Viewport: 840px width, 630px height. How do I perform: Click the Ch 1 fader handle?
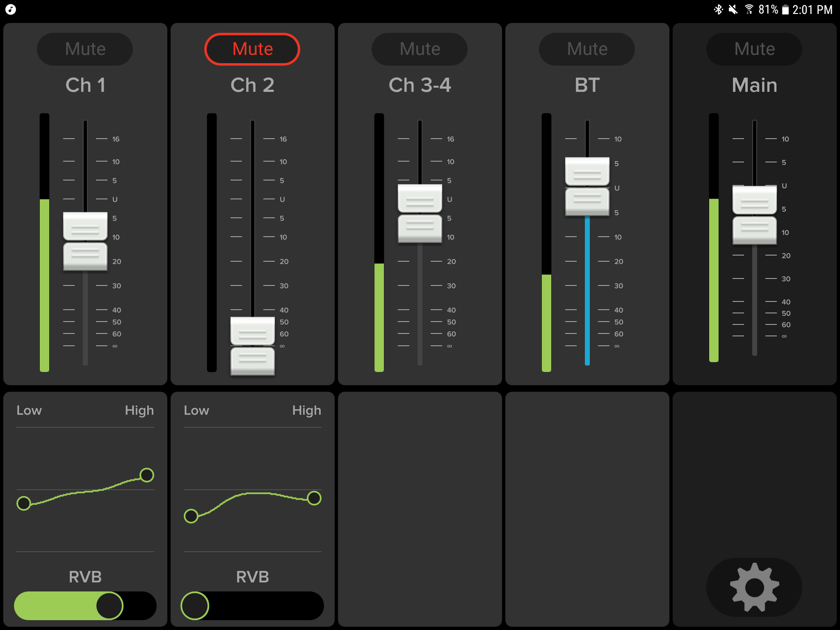tap(85, 241)
